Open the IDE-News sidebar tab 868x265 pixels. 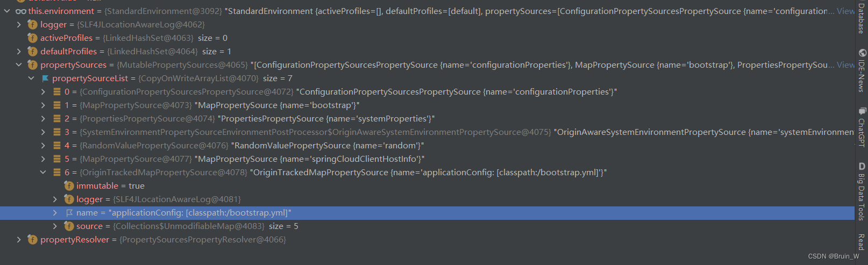[862, 70]
